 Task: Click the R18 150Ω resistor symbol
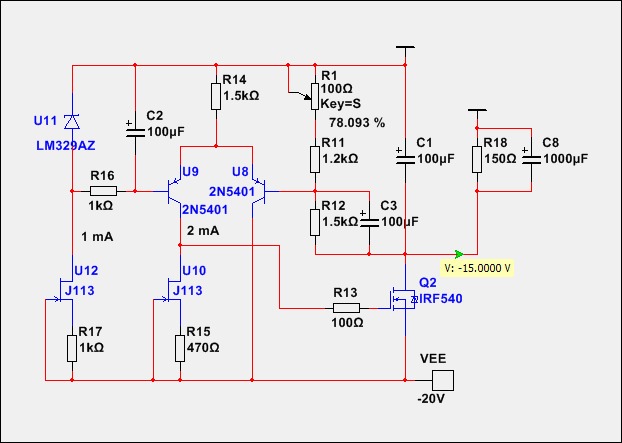(477, 159)
